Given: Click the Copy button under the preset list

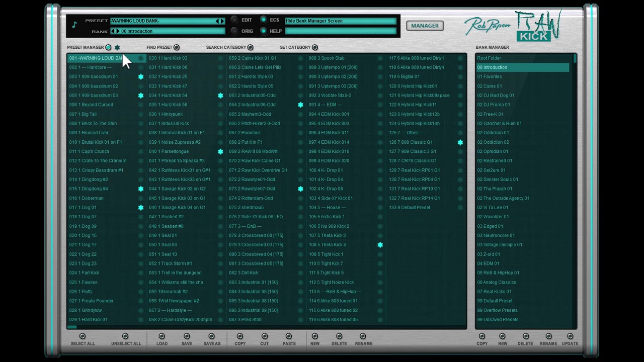Looking at the screenshot, I should [240, 336].
